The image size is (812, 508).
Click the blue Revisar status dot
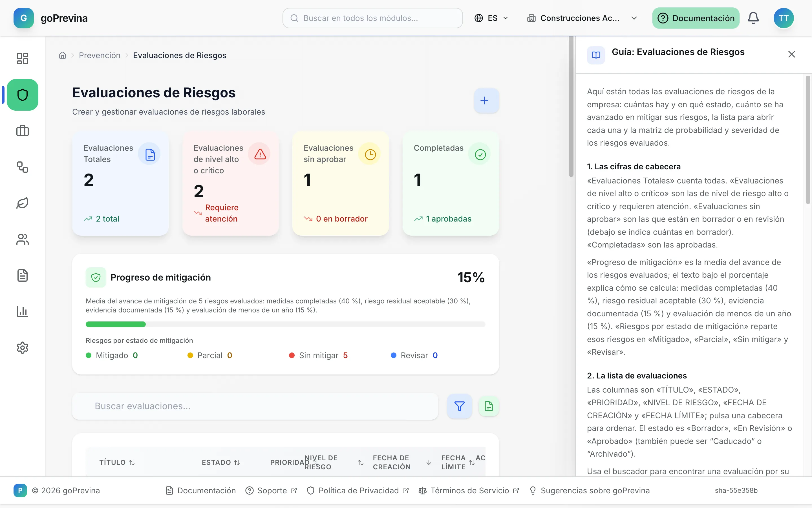[394, 356]
